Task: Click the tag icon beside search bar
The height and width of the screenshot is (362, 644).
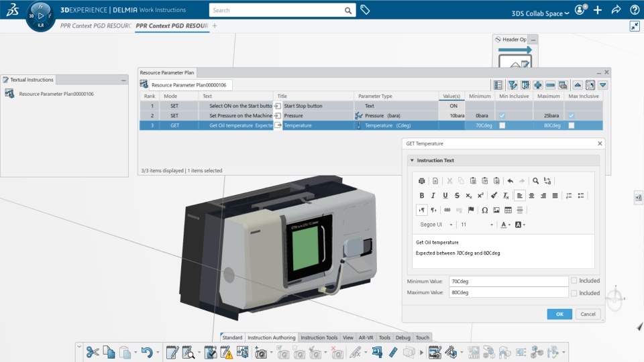Action: pyautogui.click(x=365, y=10)
